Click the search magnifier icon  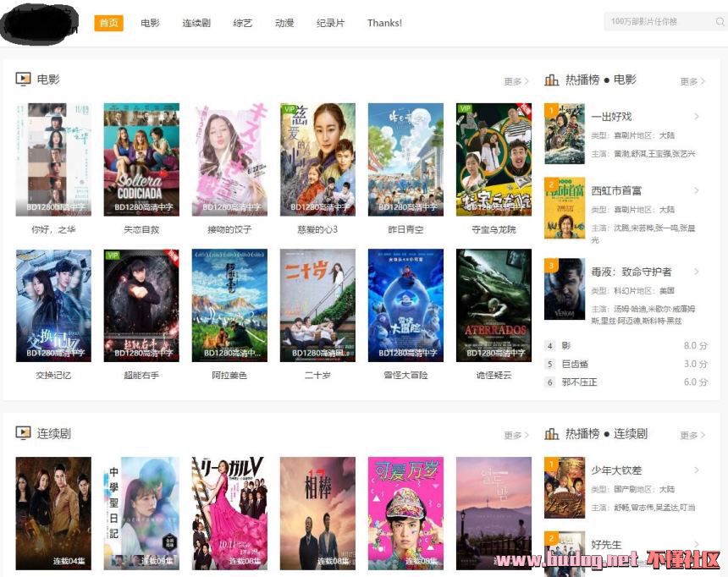tap(720, 22)
